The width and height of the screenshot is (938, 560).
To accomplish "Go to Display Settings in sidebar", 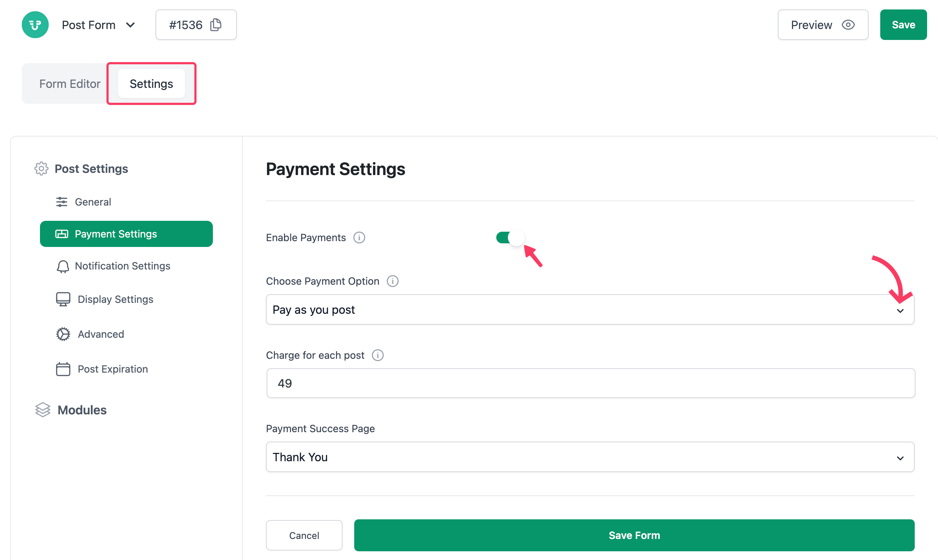I will click(115, 299).
